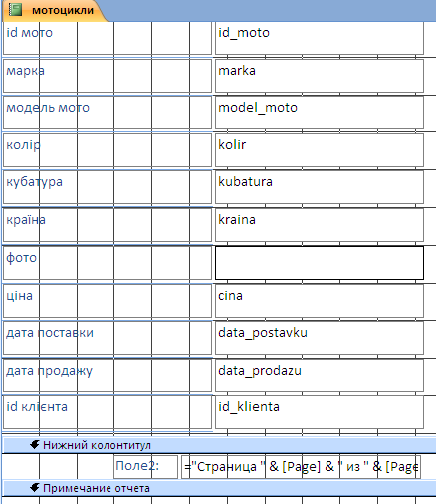
Task: Select the kubatura field control
Action: (x=320, y=187)
